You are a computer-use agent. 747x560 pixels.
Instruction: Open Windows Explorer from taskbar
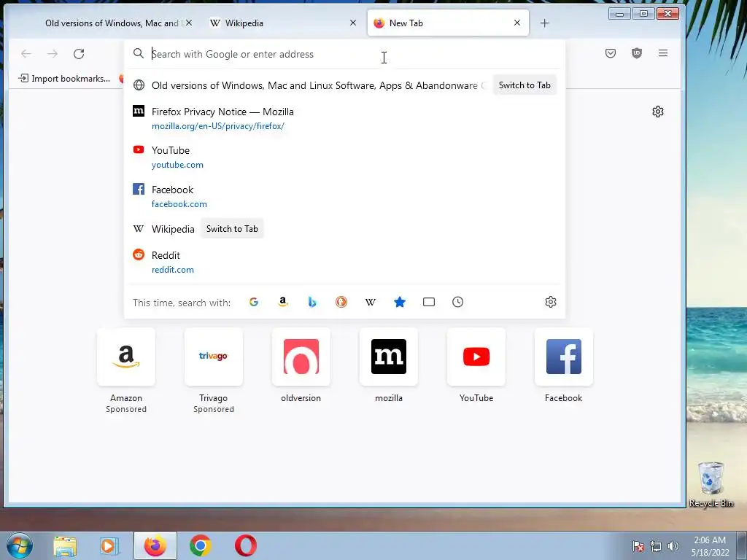(65, 545)
